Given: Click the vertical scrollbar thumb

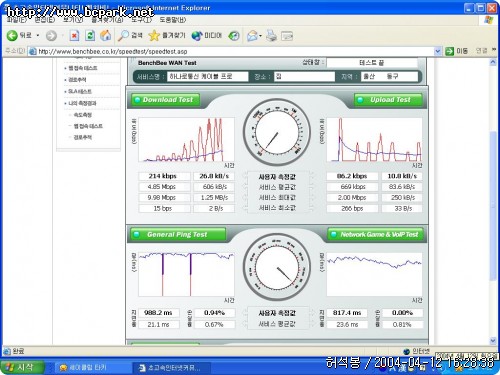Looking at the screenshot, I should click(493, 206).
